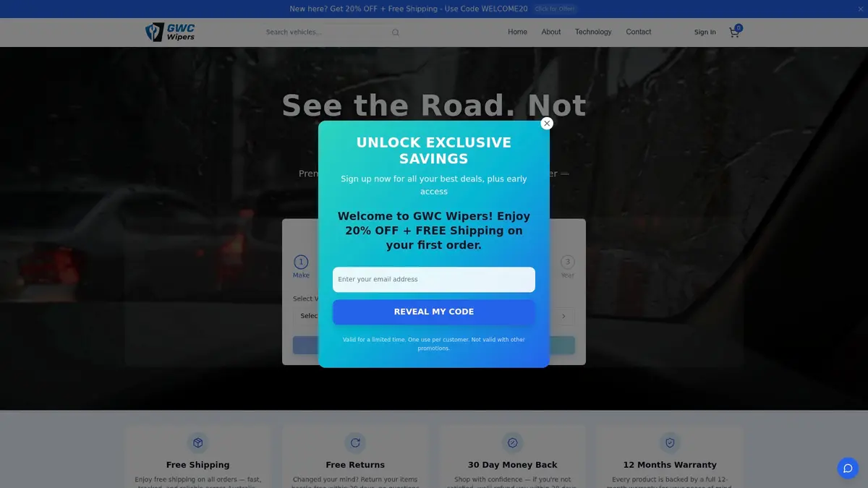Click the '30 Day Money Back' heading
This screenshot has height=488, width=868.
(513, 465)
